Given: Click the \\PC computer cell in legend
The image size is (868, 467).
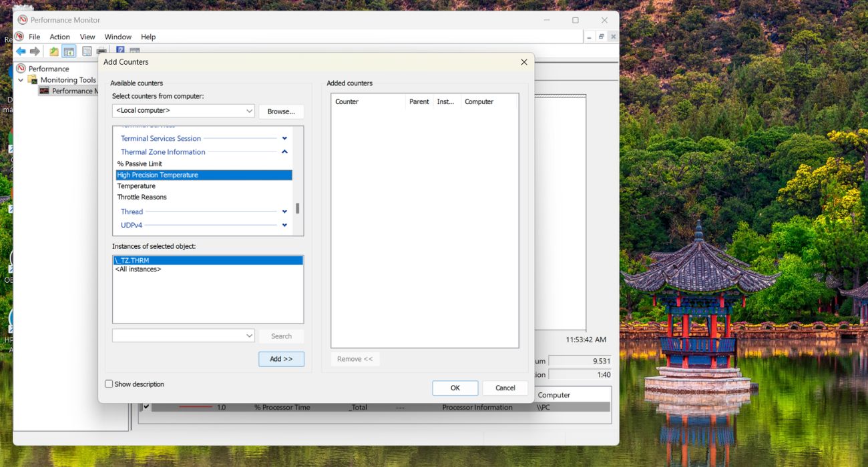Looking at the screenshot, I should 544,408.
